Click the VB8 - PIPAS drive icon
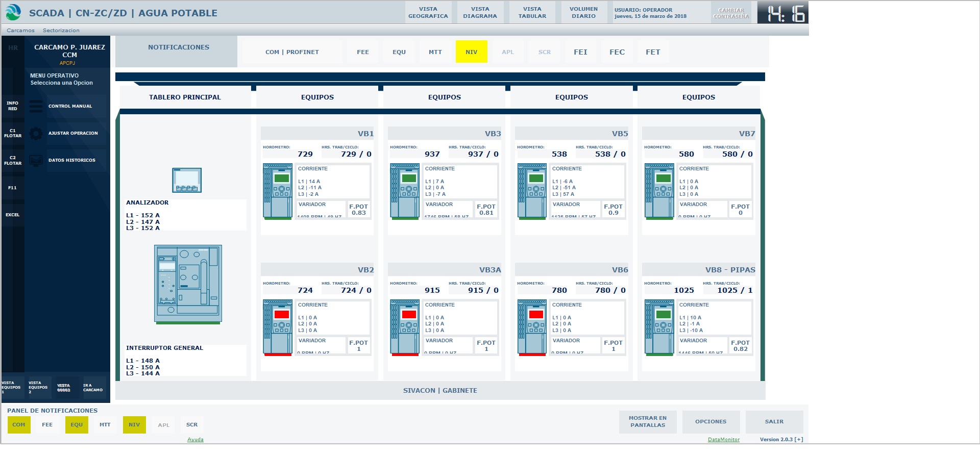Image resolution: width=980 pixels, height=457 pixels. click(x=659, y=327)
